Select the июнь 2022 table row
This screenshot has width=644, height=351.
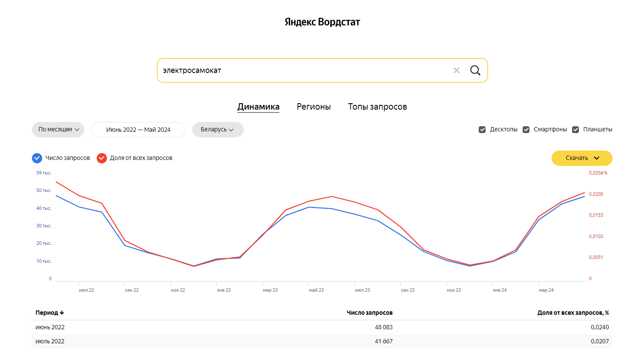[x=322, y=327]
